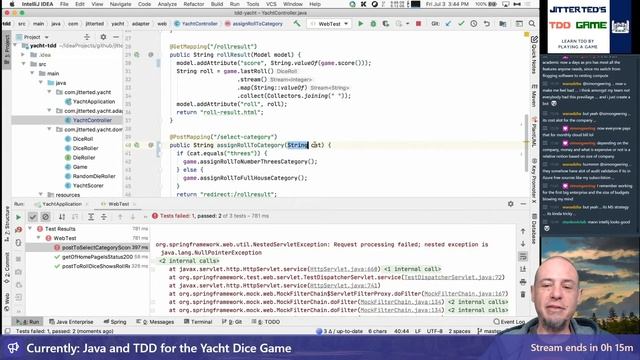
Task: Toggle the Commit tool window side tab
Action: (x=7, y=267)
